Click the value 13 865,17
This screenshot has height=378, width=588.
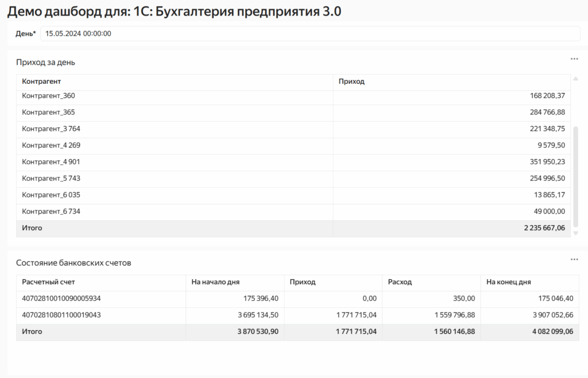(550, 195)
